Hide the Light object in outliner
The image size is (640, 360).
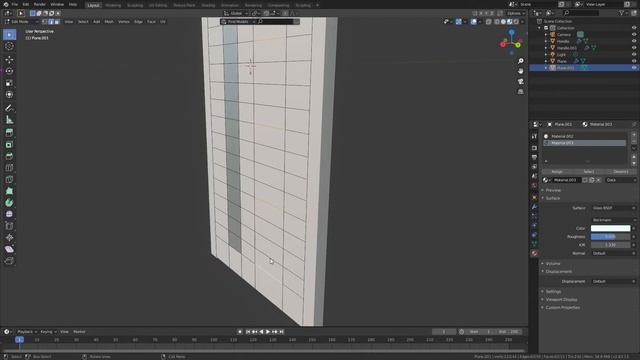tap(634, 54)
